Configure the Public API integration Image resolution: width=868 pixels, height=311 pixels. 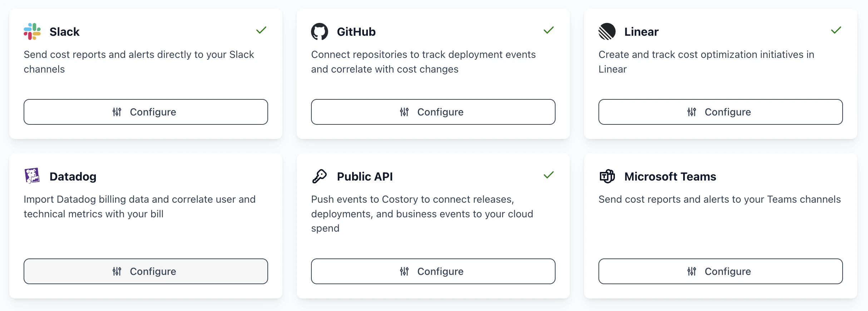[x=433, y=271]
